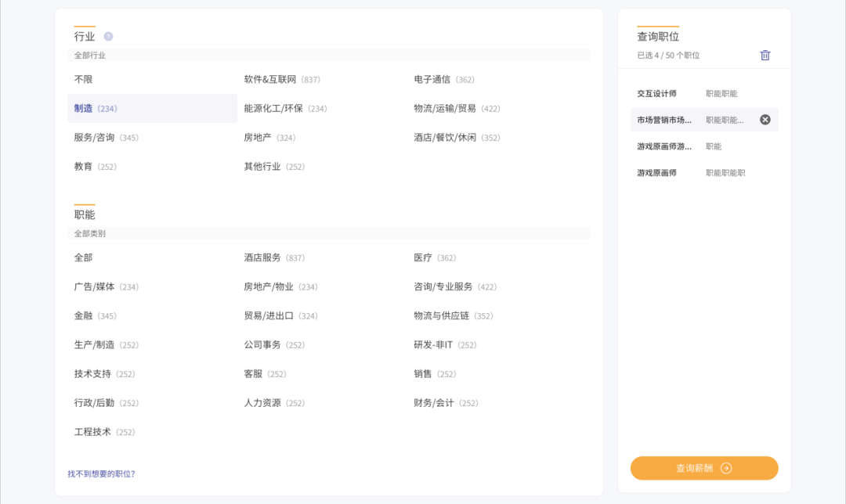Choose 全部 under 职能 section
This screenshot has width=846, height=504.
pyautogui.click(x=84, y=257)
